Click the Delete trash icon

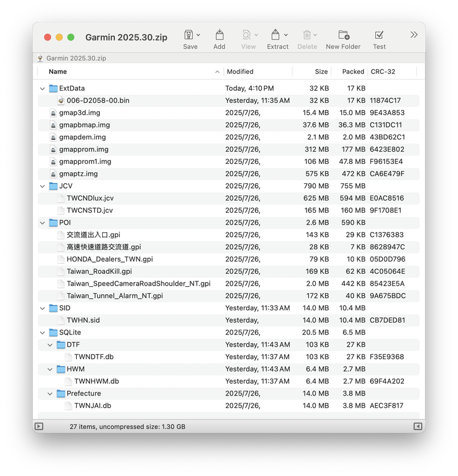click(x=307, y=35)
